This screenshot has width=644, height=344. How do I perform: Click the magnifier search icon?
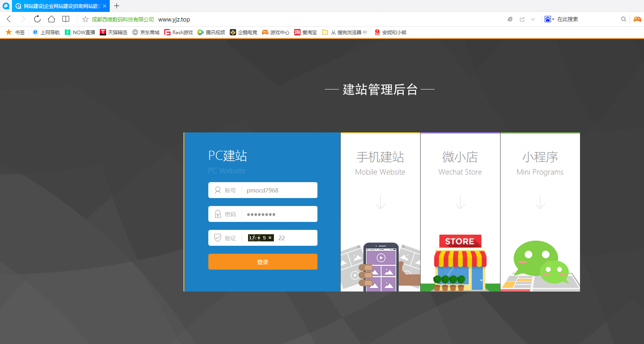tap(623, 19)
